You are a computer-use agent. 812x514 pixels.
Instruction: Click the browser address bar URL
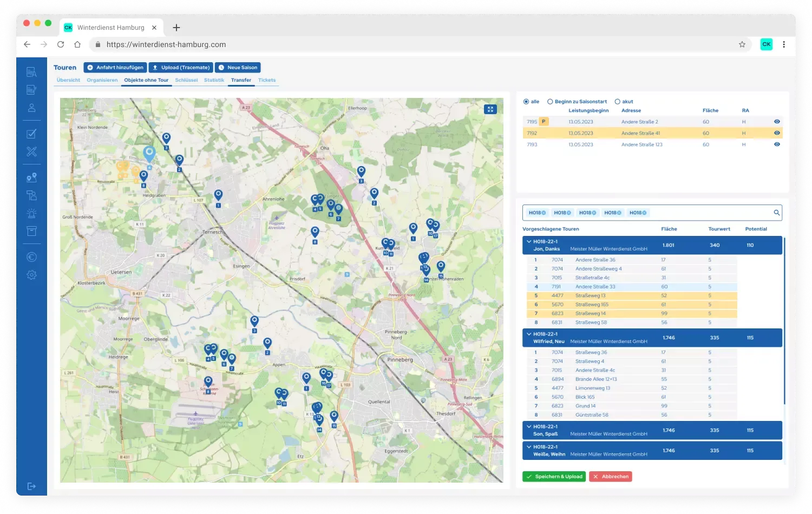point(166,44)
